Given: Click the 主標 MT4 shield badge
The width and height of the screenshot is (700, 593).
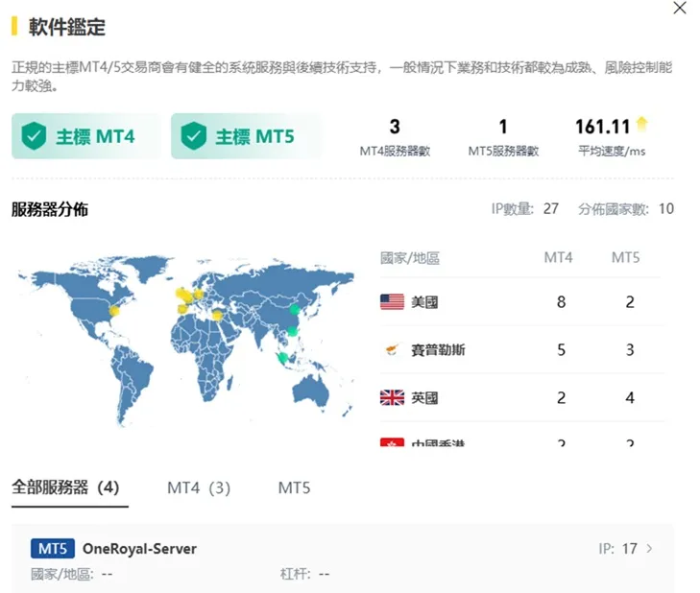Looking at the screenshot, I should (x=85, y=136).
